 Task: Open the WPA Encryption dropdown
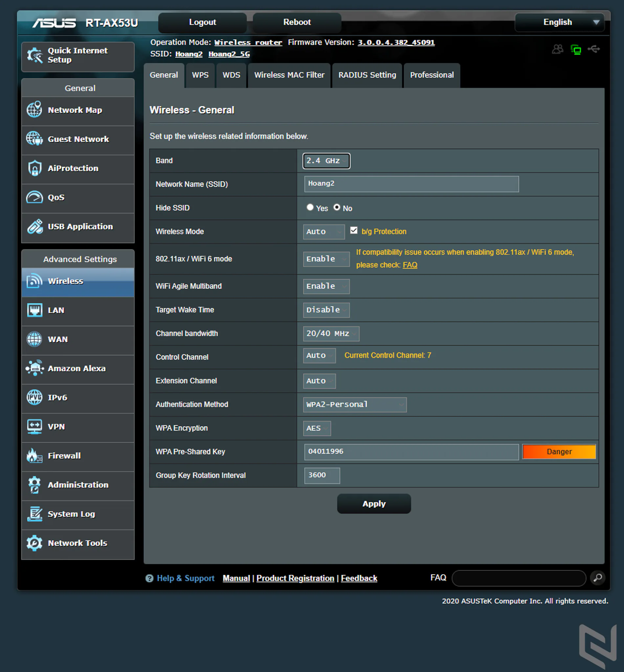pos(317,428)
